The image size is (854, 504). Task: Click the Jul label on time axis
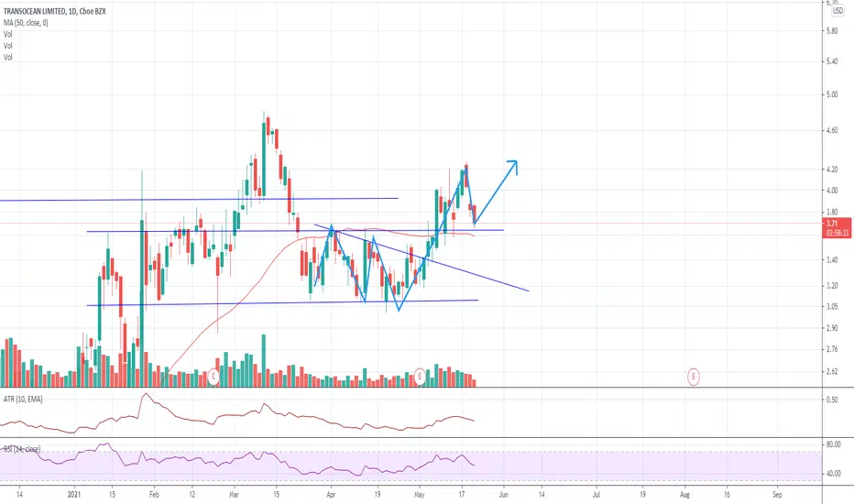tap(597, 495)
